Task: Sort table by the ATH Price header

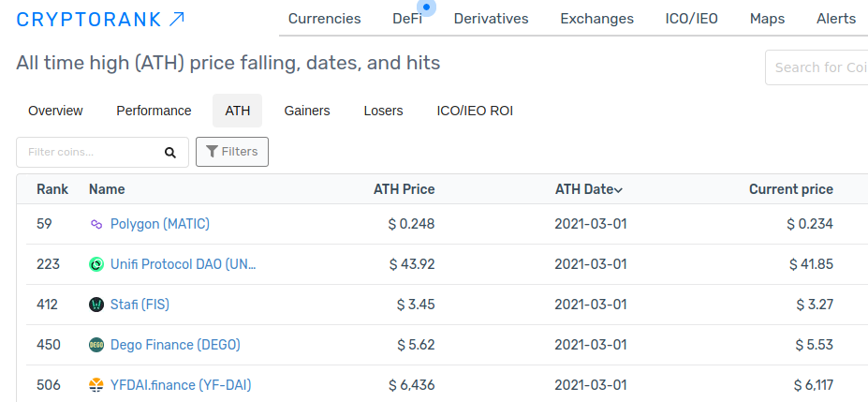Action: (x=405, y=189)
